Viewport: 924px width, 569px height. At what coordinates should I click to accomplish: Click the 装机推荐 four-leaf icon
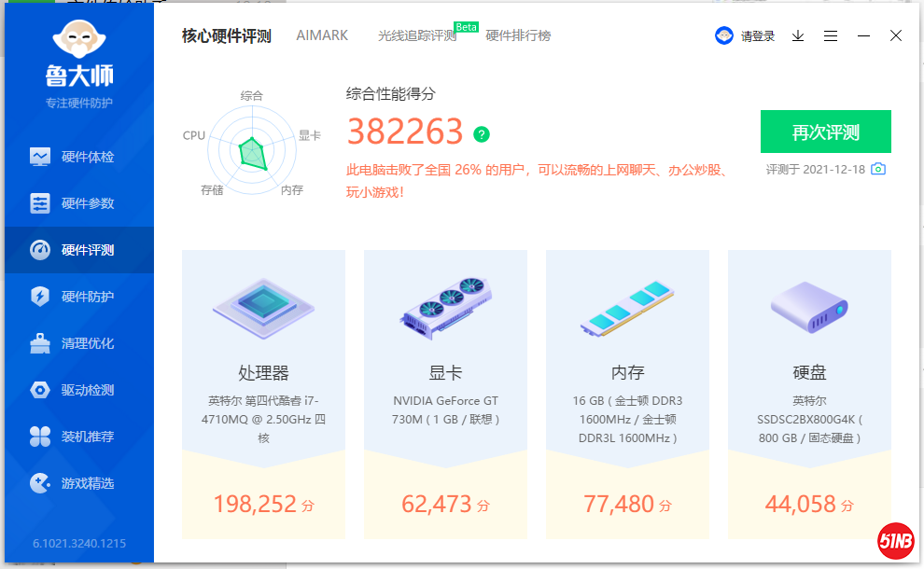(x=40, y=437)
